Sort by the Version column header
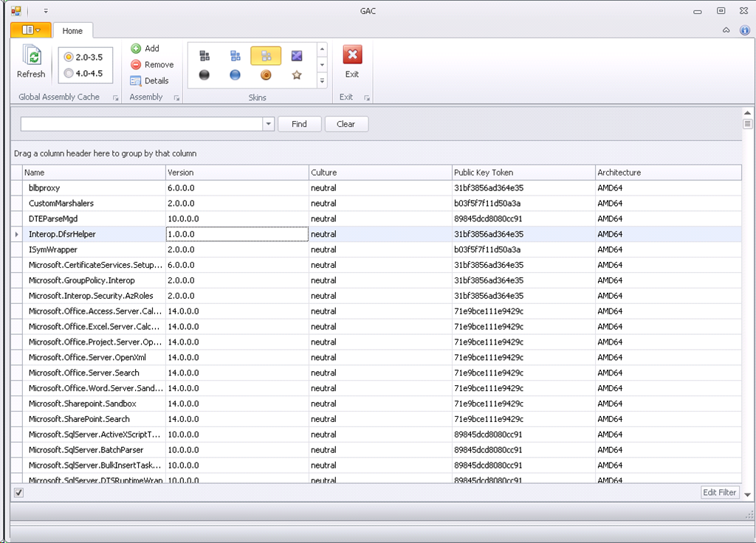 click(237, 173)
